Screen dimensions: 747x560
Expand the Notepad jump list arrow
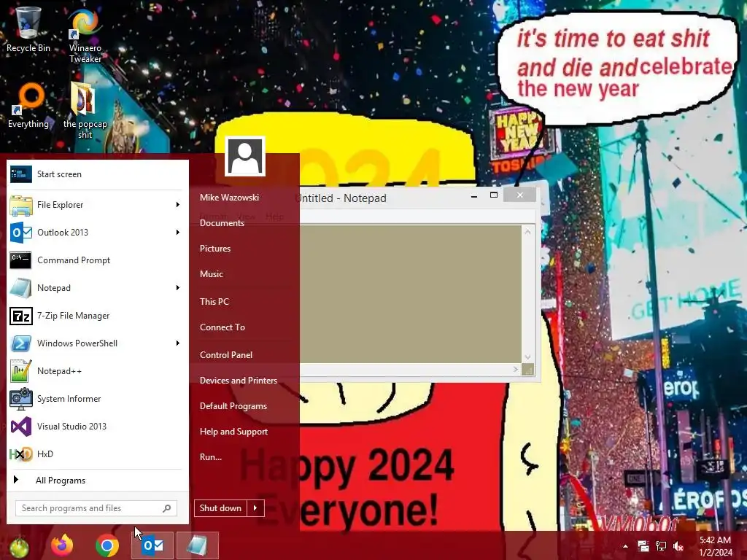(x=178, y=287)
